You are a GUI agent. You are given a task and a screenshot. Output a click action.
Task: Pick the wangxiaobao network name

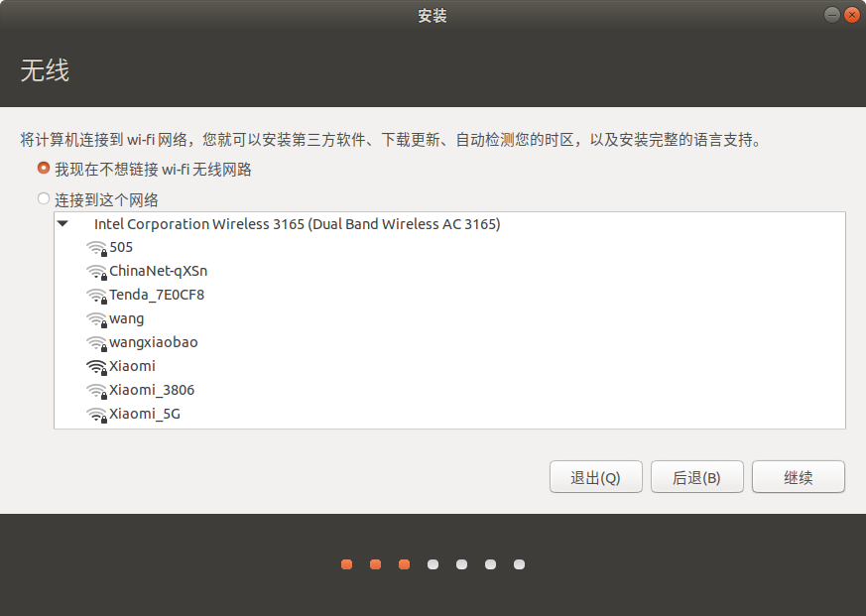[x=154, y=343]
